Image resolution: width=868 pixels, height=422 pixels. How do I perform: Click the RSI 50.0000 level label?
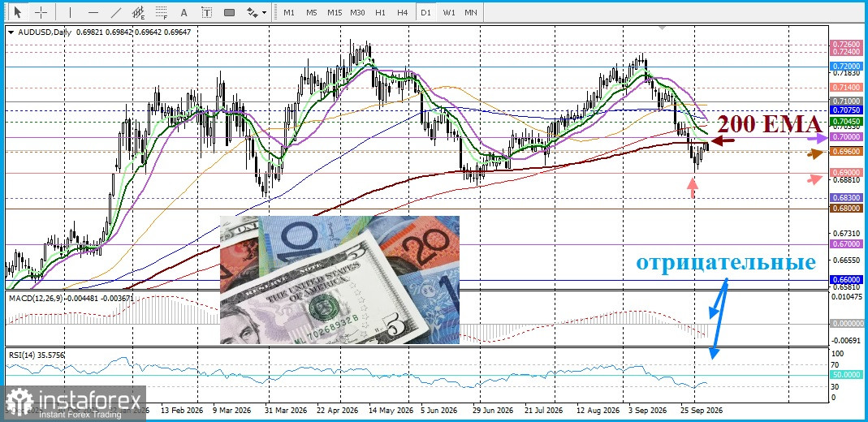click(845, 375)
